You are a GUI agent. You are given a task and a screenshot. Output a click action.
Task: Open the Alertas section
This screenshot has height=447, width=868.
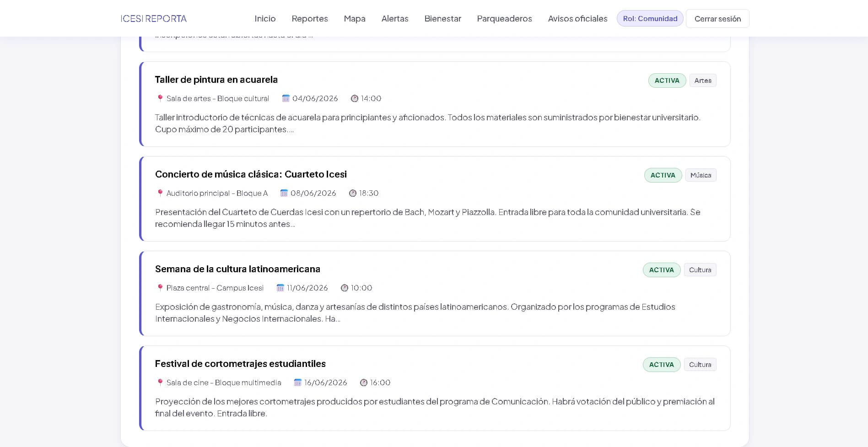(395, 19)
